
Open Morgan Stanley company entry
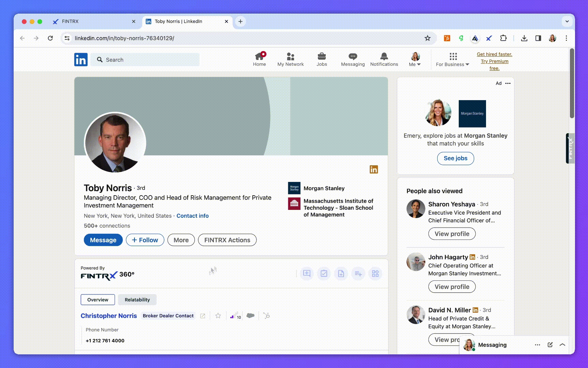coord(316,188)
